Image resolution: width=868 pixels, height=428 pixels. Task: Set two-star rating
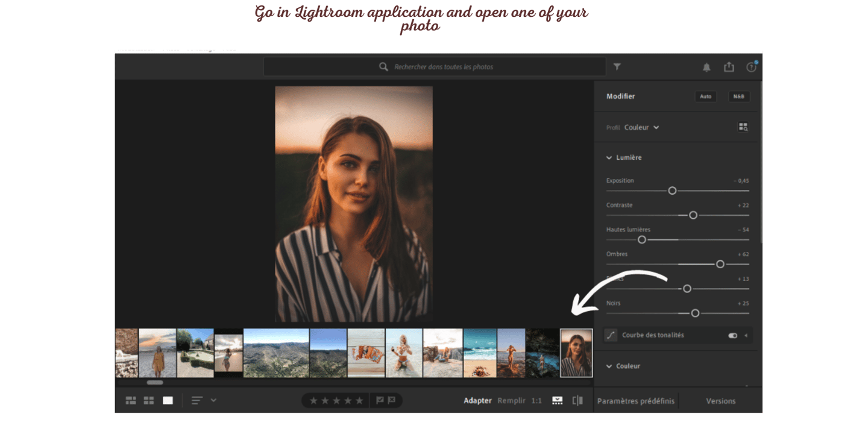pyautogui.click(x=325, y=400)
